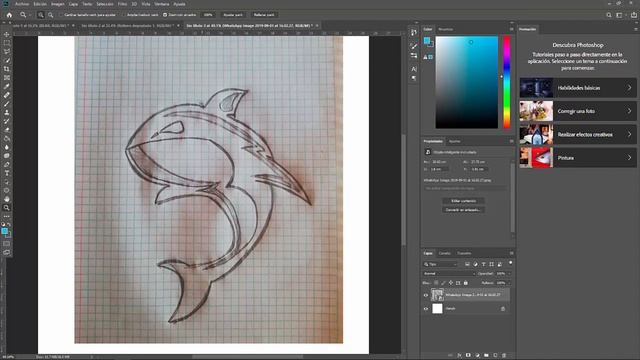The image size is (640, 360).
Task: Select the Path Selection tool
Action: coord(7,182)
